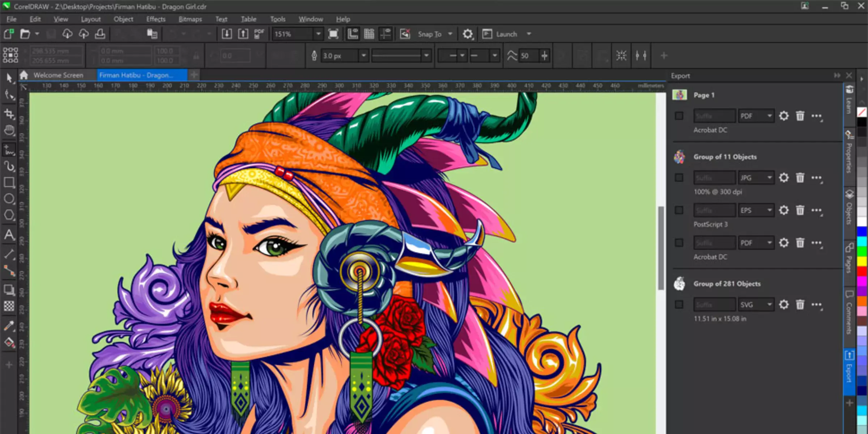The height and width of the screenshot is (434, 868).
Task: Click the Print icon
Action: pyautogui.click(x=100, y=34)
